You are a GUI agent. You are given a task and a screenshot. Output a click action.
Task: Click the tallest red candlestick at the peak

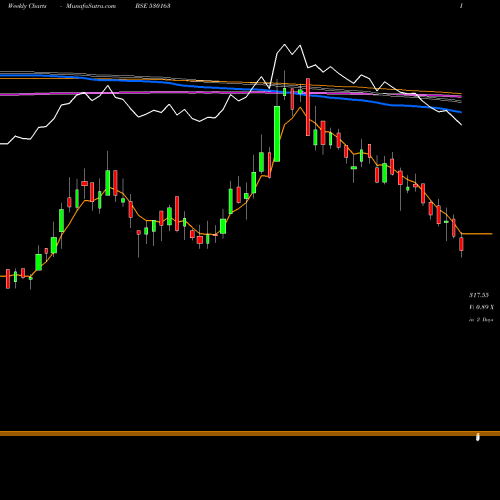(x=308, y=107)
